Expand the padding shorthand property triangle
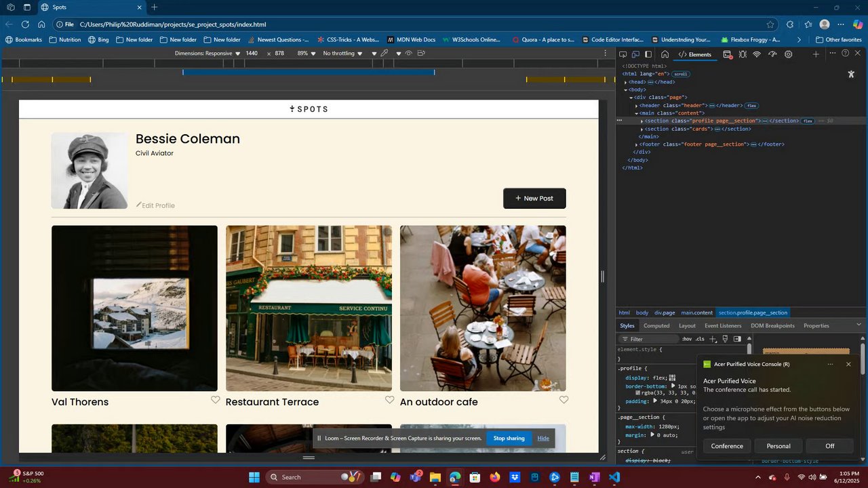Viewport: 868px width, 488px height. pos(655,401)
